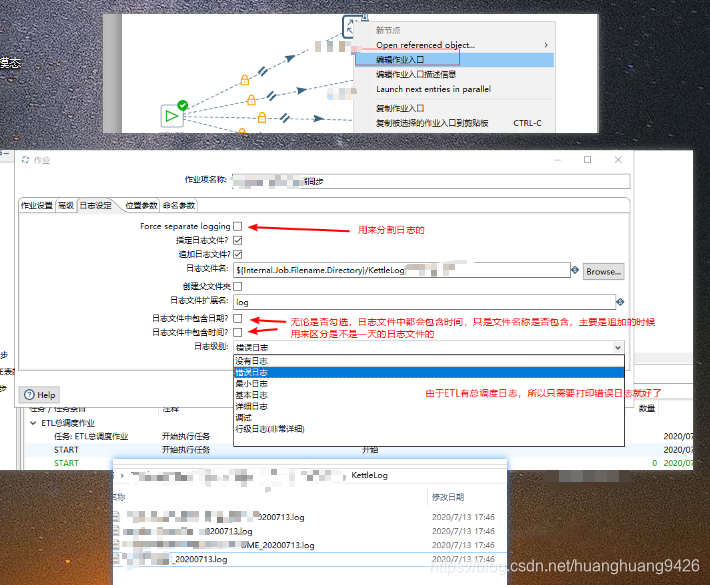Viewport: 710px width, 585px height.
Task: Click the 日志文件名 input field
Action: (402, 270)
